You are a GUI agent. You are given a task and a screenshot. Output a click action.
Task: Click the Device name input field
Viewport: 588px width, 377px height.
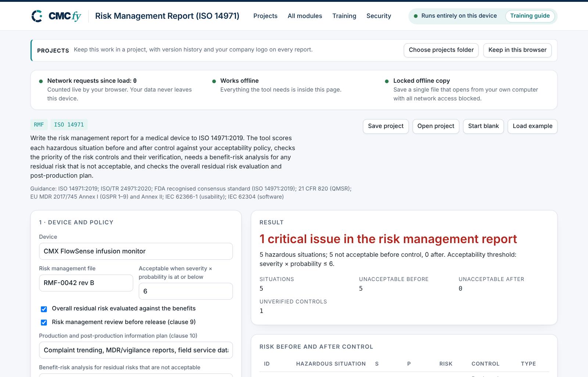(136, 251)
